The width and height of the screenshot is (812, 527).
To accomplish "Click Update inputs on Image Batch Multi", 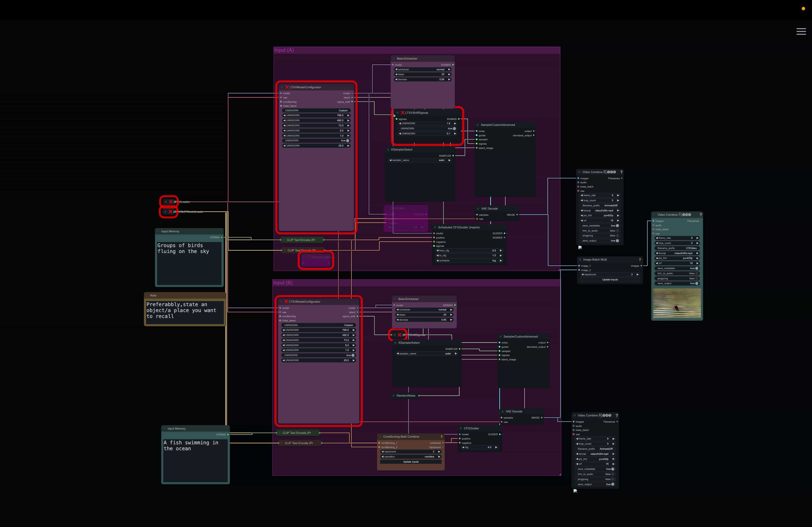I will click(x=610, y=280).
